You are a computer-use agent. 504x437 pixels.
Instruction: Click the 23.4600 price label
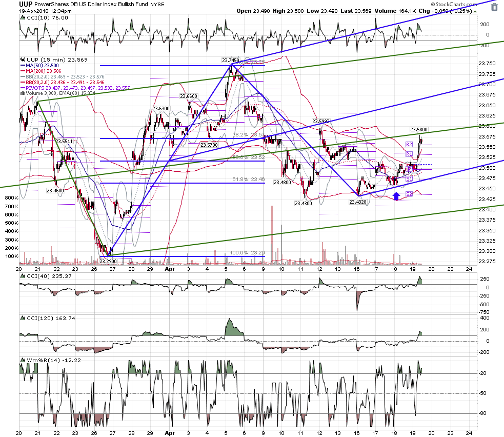[55, 191]
